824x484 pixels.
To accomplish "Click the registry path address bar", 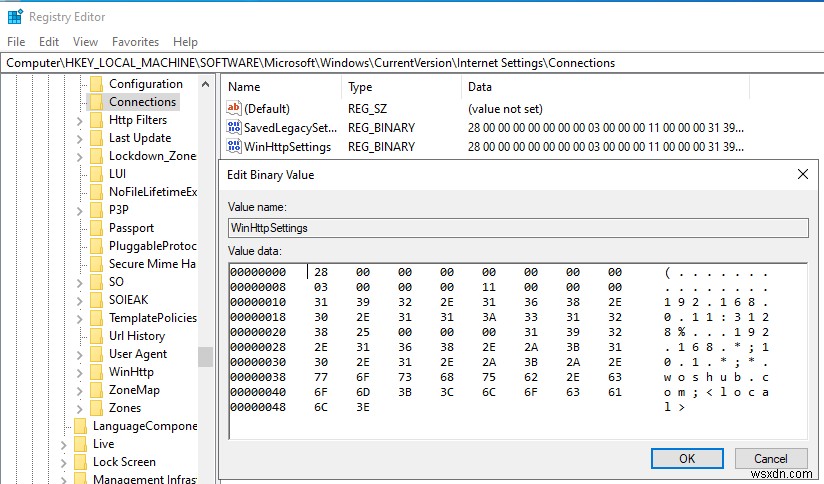I will tap(412, 63).
